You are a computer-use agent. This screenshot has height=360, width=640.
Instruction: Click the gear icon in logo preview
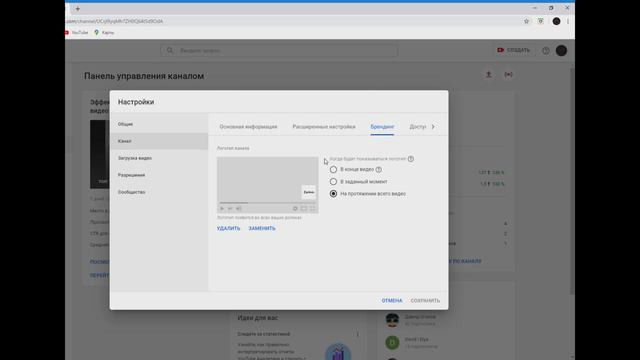click(x=295, y=209)
